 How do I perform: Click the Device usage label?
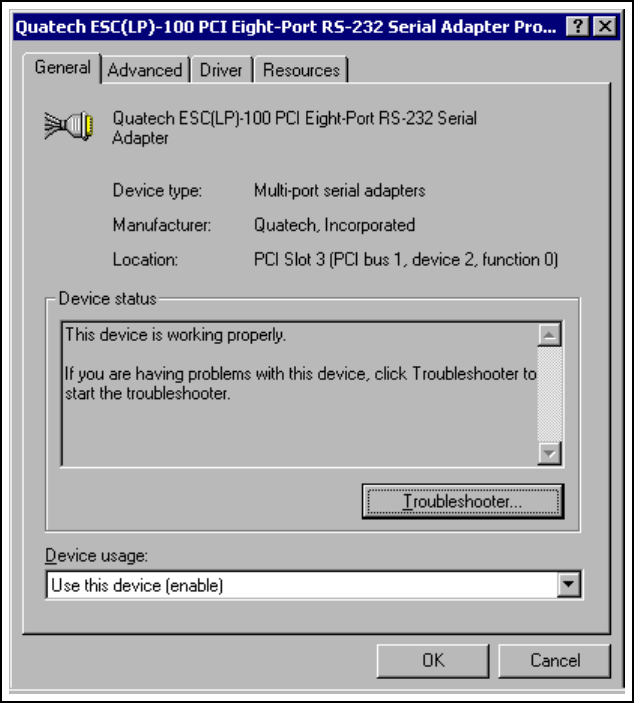[x=96, y=556]
